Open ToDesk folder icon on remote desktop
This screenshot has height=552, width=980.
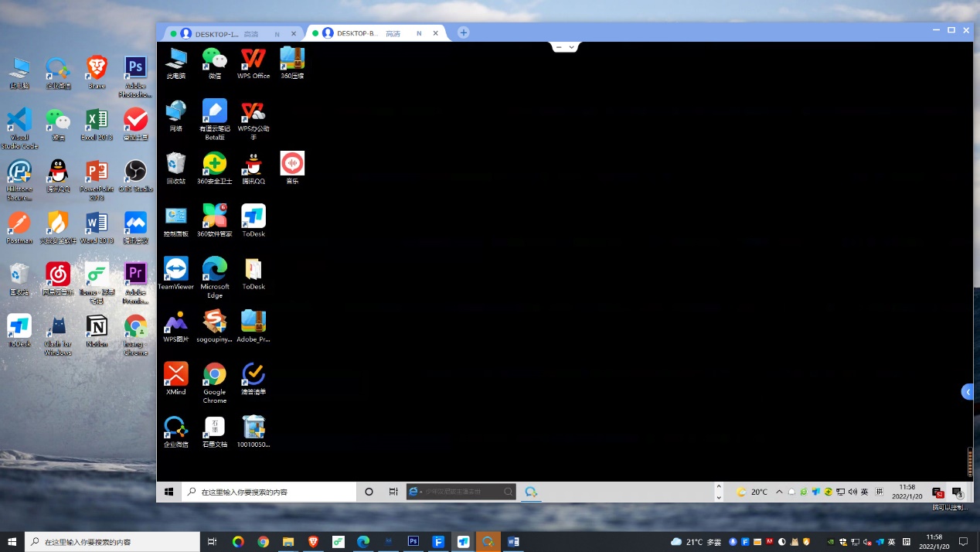click(x=254, y=274)
